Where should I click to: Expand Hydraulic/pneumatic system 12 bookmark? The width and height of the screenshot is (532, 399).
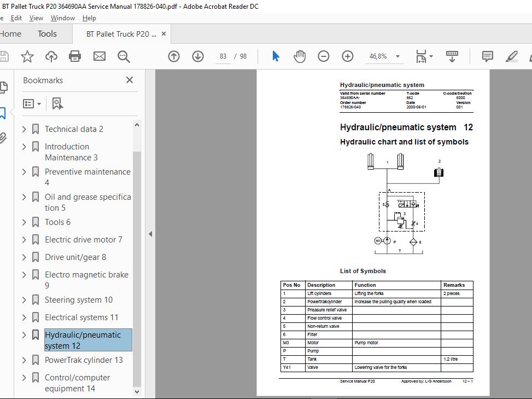tap(24, 335)
